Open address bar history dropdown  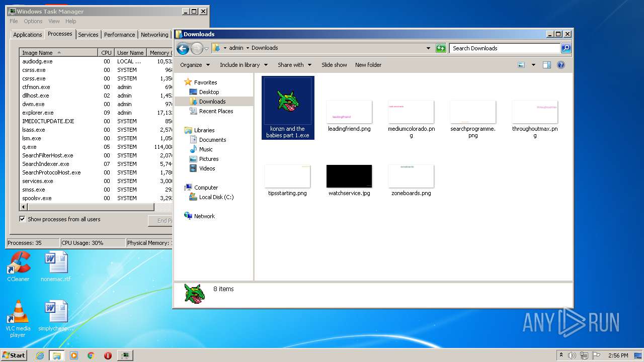(x=428, y=48)
